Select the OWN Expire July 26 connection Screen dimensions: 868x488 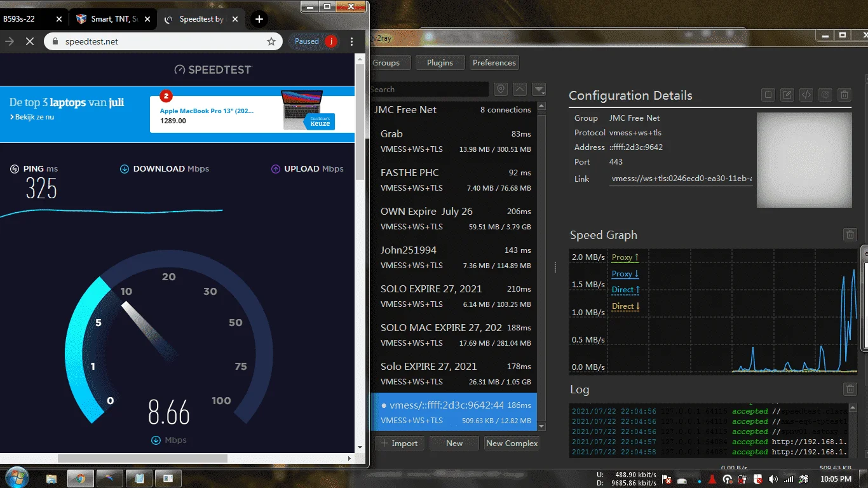(x=454, y=219)
